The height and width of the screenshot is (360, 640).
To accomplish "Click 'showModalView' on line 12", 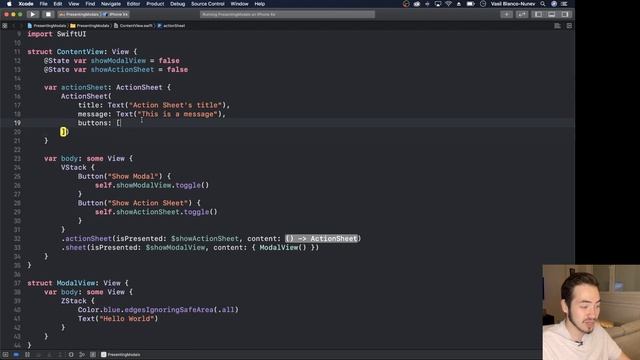I will coord(118,60).
